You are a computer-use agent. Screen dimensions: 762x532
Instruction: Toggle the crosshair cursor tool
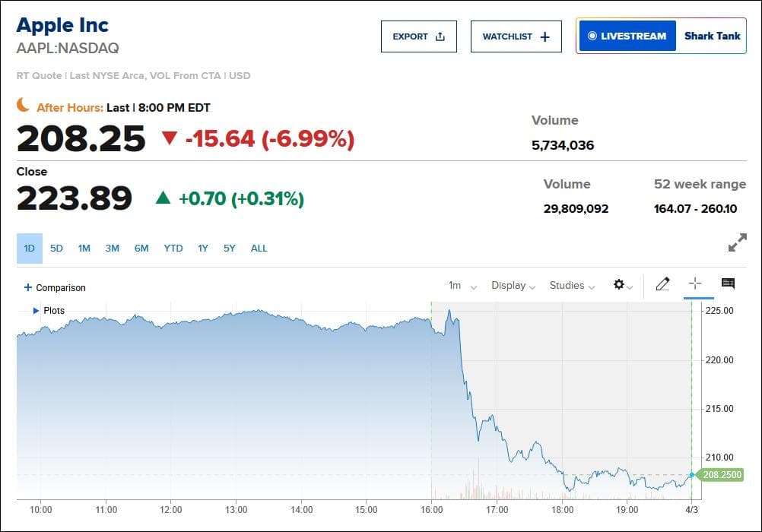click(695, 283)
